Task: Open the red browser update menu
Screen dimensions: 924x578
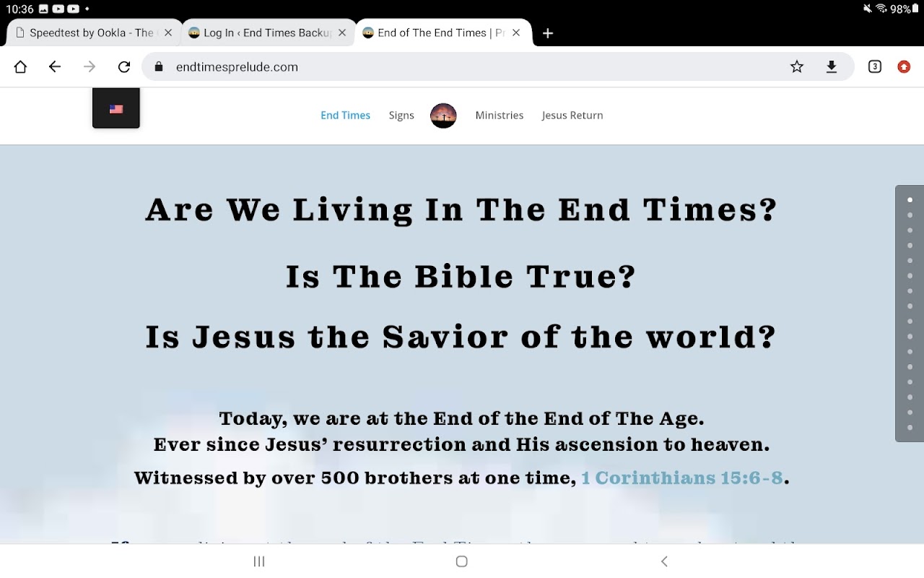Action: pos(904,67)
